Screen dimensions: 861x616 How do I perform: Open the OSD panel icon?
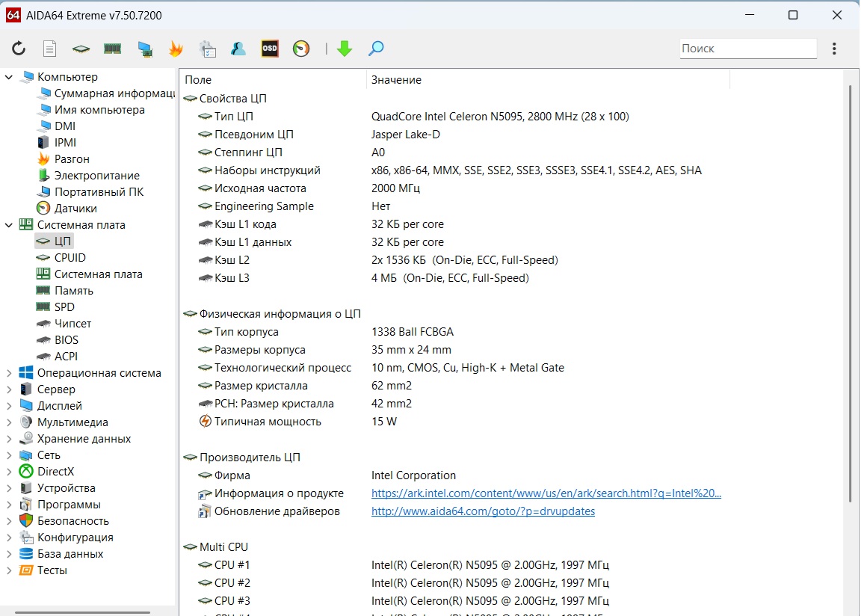(270, 49)
